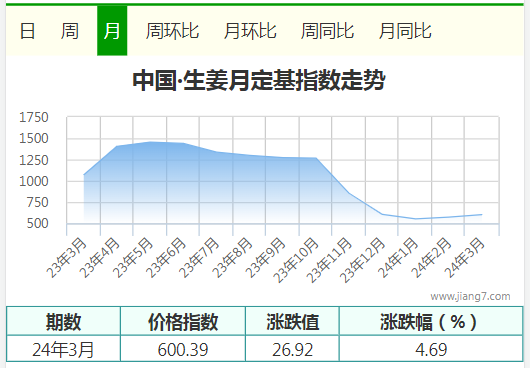Click the 1500 y-axis value
Image resolution: width=530 pixels, height=368 pixels.
[x=34, y=139]
